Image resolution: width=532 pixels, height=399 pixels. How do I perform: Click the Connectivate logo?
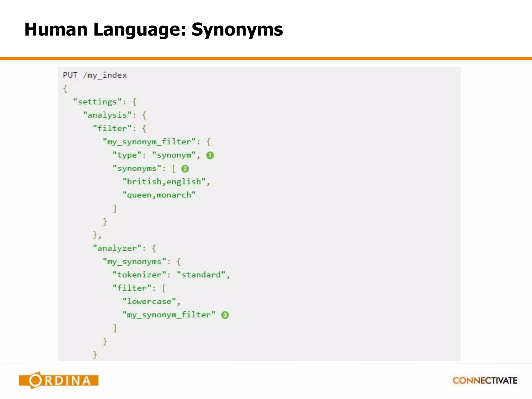485,381
